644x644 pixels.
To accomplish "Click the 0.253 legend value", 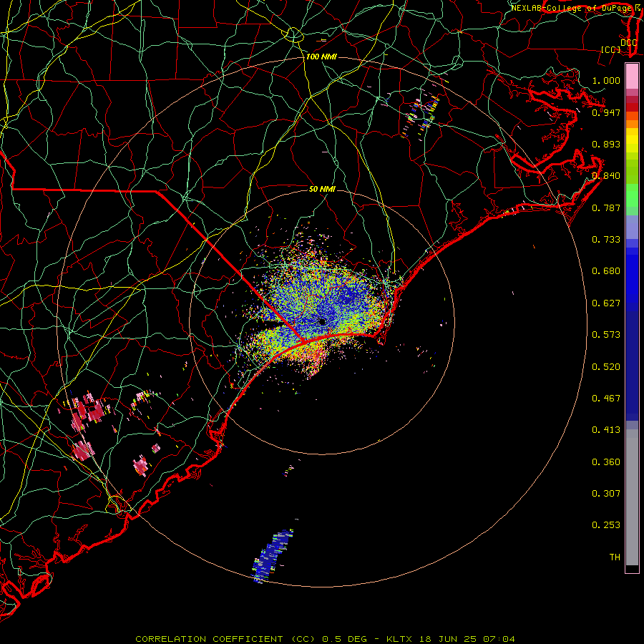I will pos(606,525).
